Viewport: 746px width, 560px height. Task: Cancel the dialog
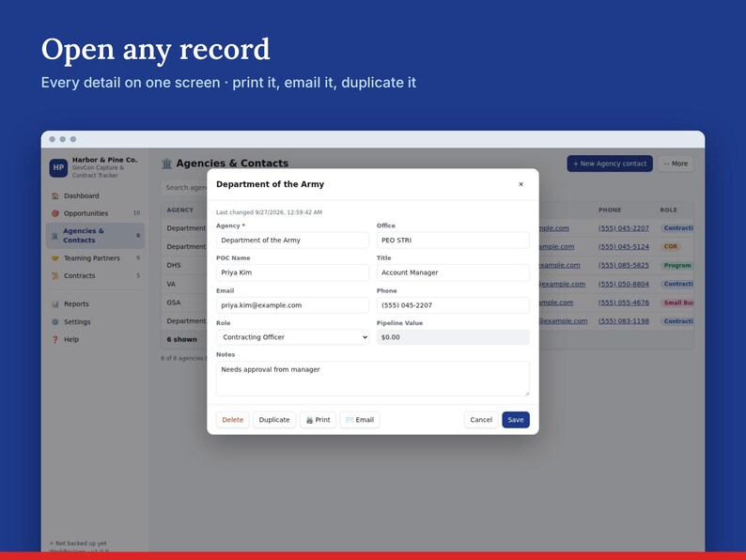tap(481, 420)
